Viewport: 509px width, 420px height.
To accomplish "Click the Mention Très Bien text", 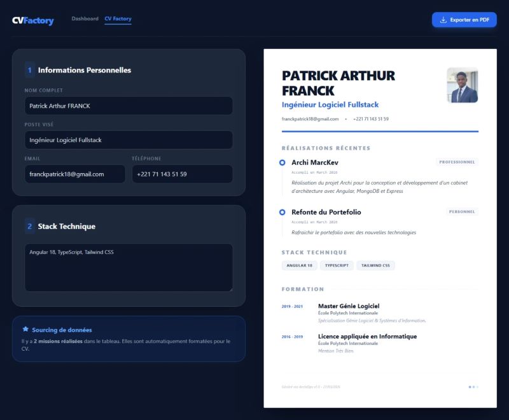I will point(336,351).
